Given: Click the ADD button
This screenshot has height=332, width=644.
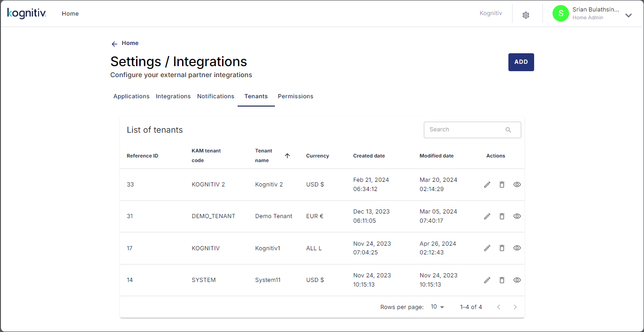Looking at the screenshot, I should click(x=521, y=62).
